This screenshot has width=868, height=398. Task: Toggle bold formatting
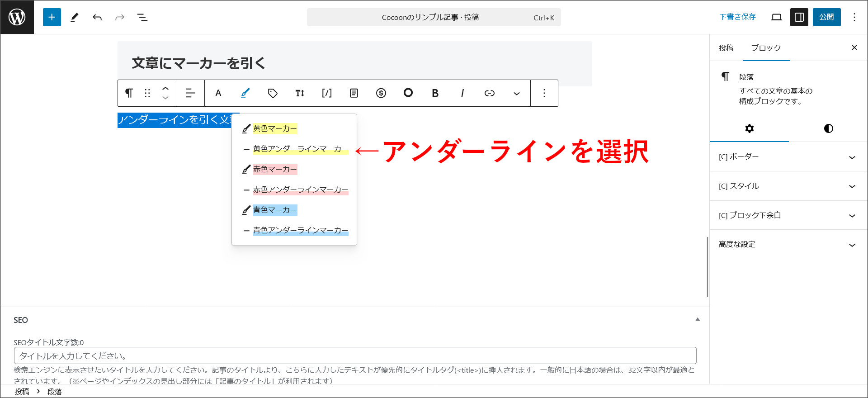(435, 93)
